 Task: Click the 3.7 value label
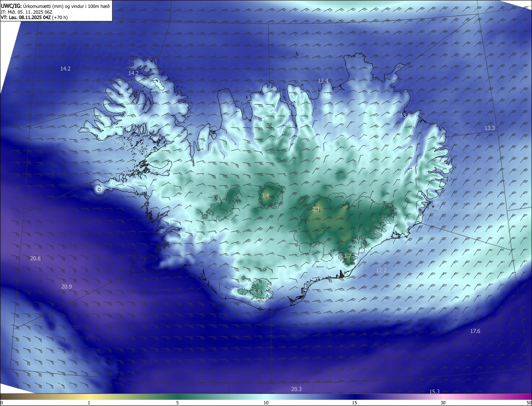(x=347, y=256)
